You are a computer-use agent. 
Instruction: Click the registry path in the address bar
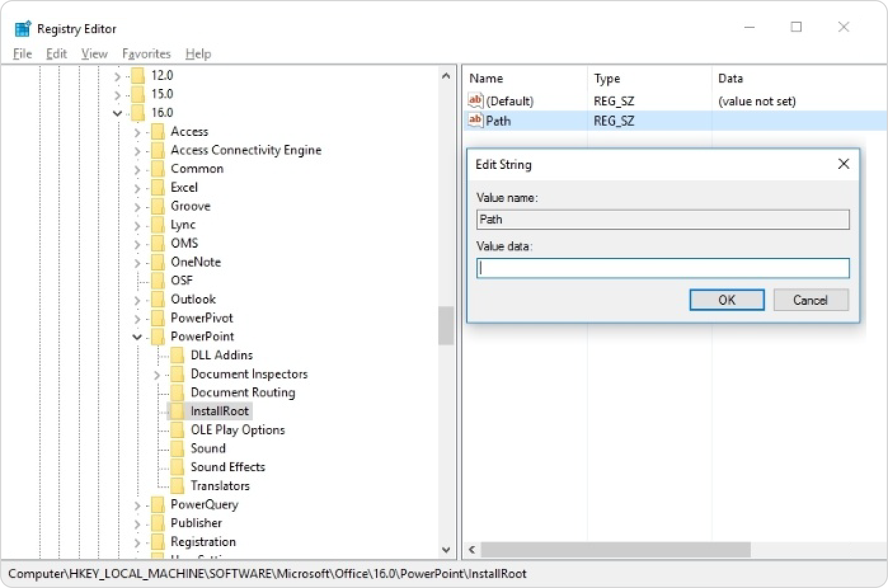(x=267, y=574)
